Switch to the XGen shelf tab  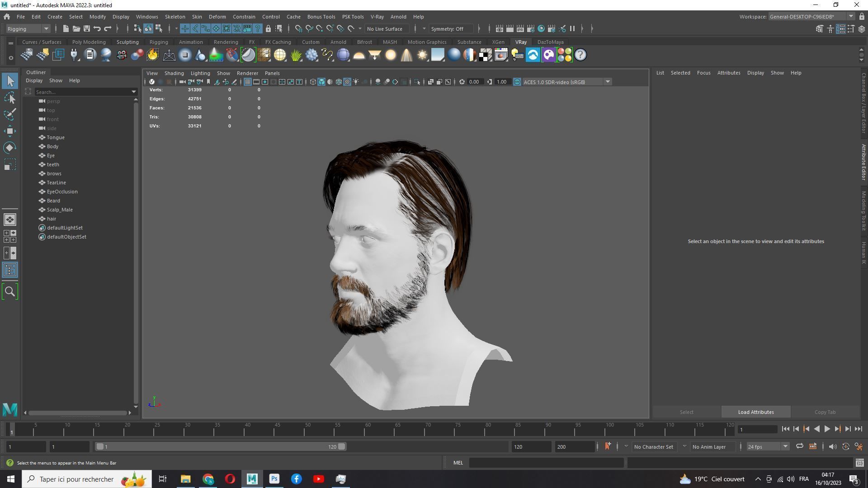tap(498, 42)
